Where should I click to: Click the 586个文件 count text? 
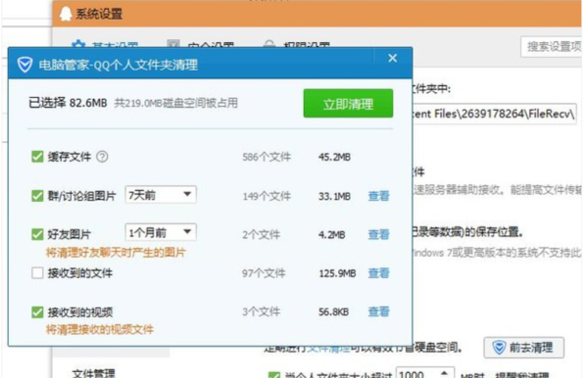point(267,157)
